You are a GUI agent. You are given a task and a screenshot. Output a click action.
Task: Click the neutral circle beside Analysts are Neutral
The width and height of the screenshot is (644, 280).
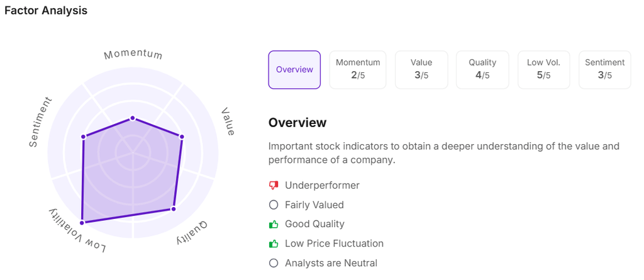click(274, 264)
